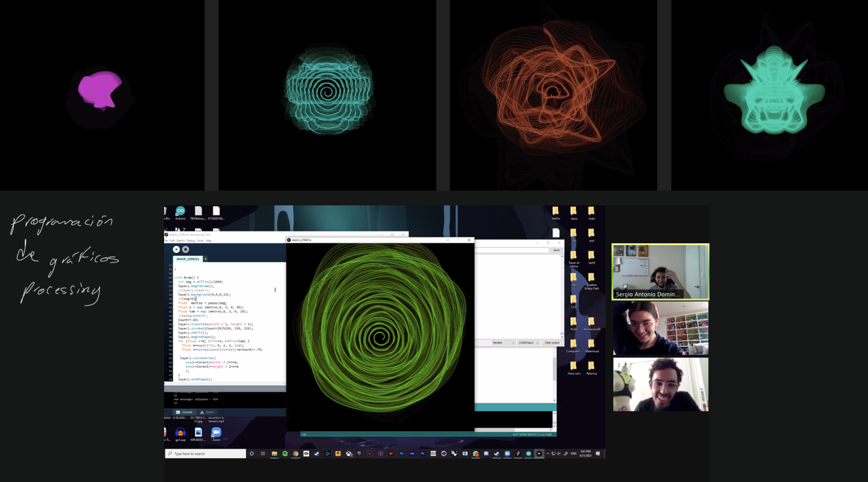The image size is (868, 482).
Task: Open Adobe Illustrator from the taskbar
Action: tap(391, 454)
